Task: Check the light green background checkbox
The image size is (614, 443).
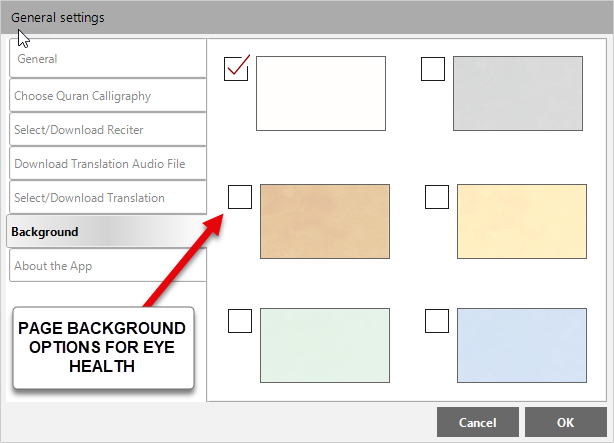Action: [x=240, y=321]
